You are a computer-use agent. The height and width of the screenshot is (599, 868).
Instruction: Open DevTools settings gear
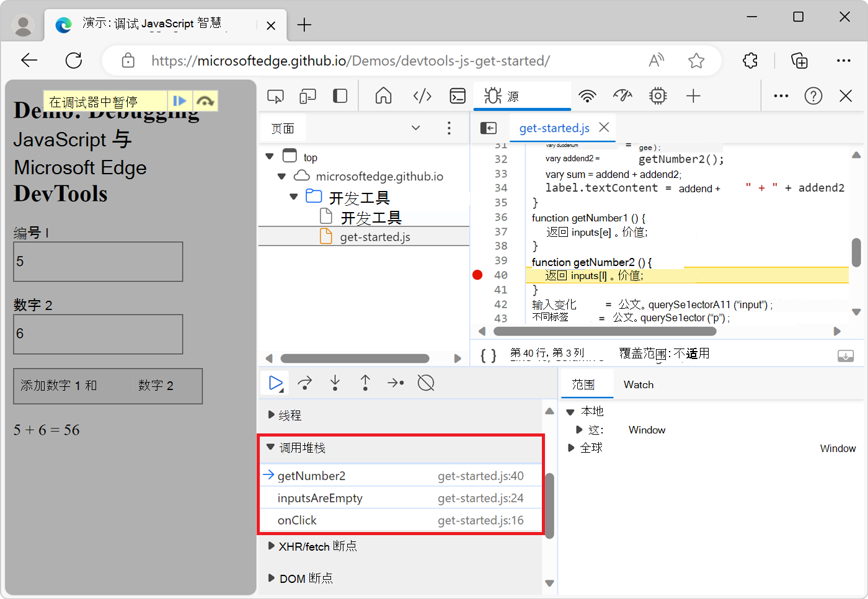click(x=657, y=96)
